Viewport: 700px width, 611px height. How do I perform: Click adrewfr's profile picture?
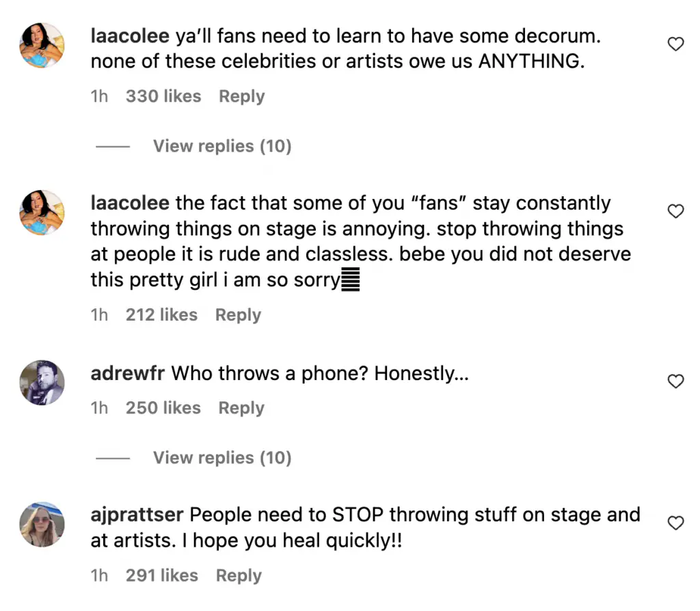point(43,382)
